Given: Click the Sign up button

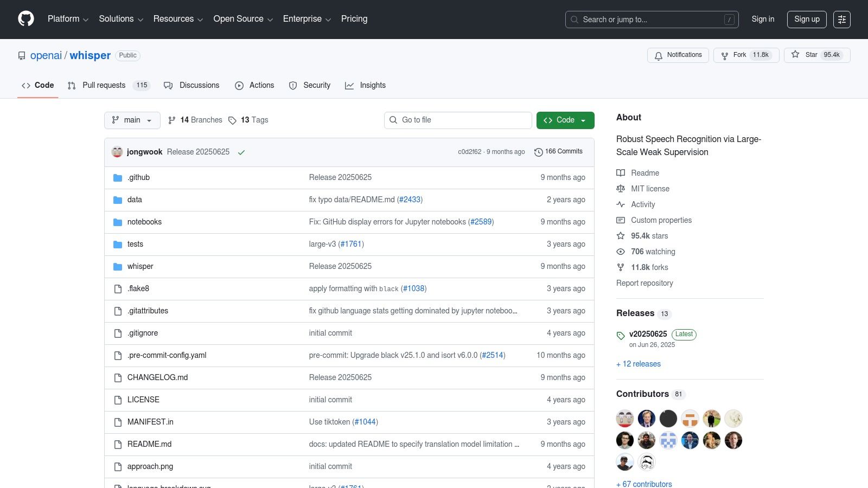Looking at the screenshot, I should (x=807, y=19).
